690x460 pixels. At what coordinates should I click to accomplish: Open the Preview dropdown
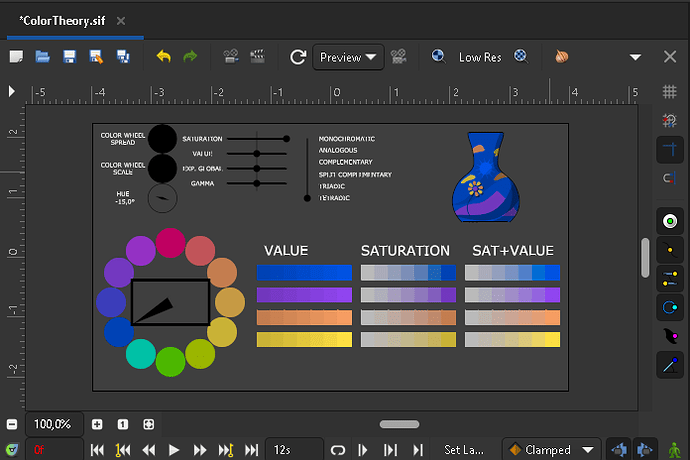point(348,57)
